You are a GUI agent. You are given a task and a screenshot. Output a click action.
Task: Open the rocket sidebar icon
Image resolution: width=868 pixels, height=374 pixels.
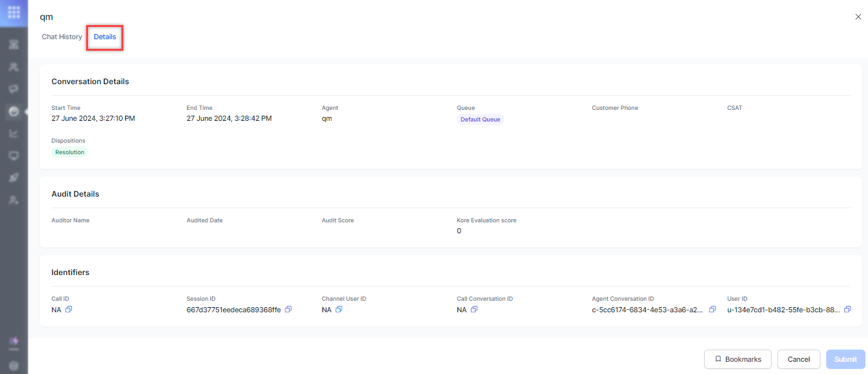[x=13, y=178]
